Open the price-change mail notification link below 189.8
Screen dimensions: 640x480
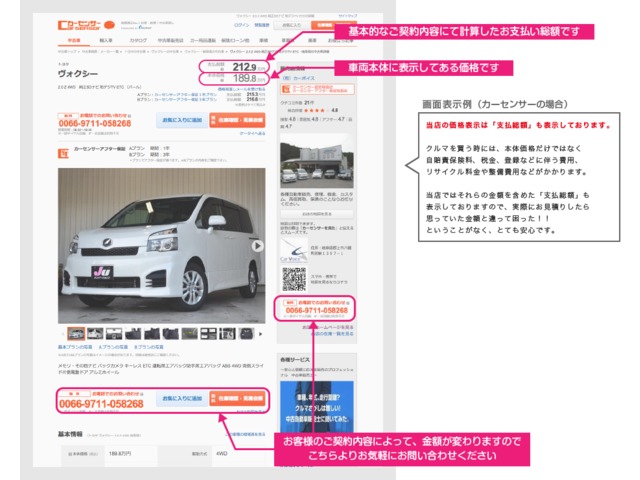242,89
